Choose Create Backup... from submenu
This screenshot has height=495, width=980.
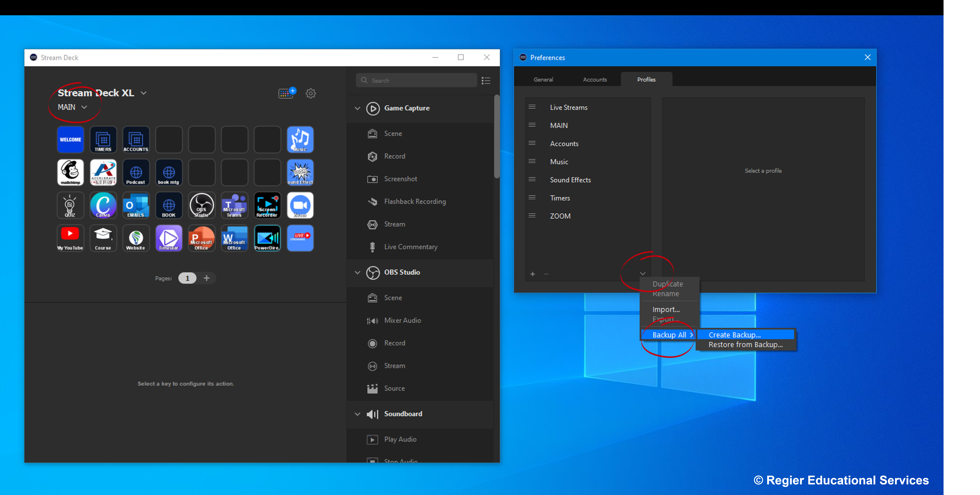[x=746, y=335]
